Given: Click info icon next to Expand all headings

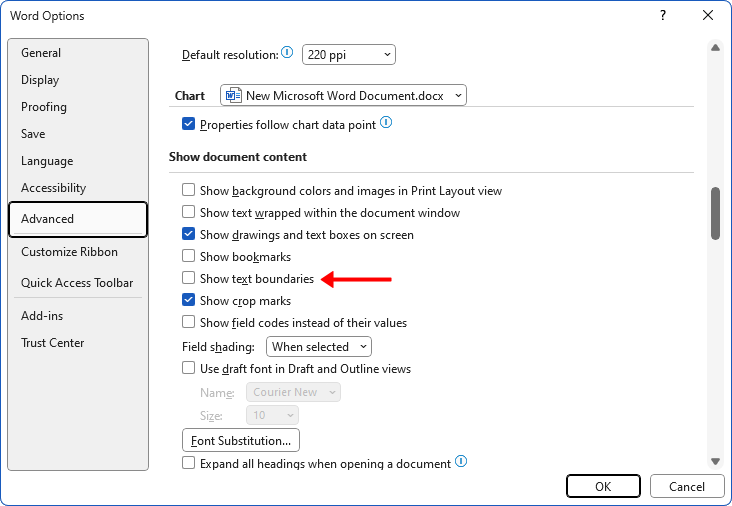Looking at the screenshot, I should (x=461, y=463).
